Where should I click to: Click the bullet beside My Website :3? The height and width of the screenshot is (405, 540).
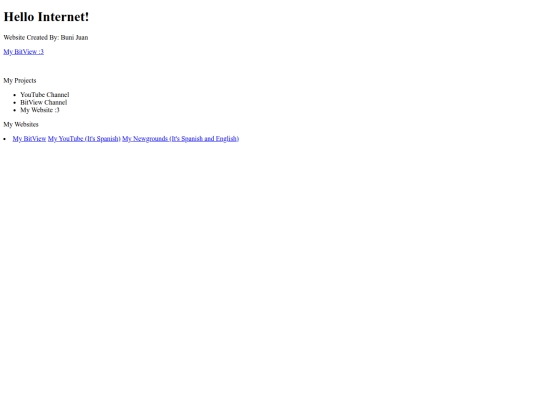point(14,111)
